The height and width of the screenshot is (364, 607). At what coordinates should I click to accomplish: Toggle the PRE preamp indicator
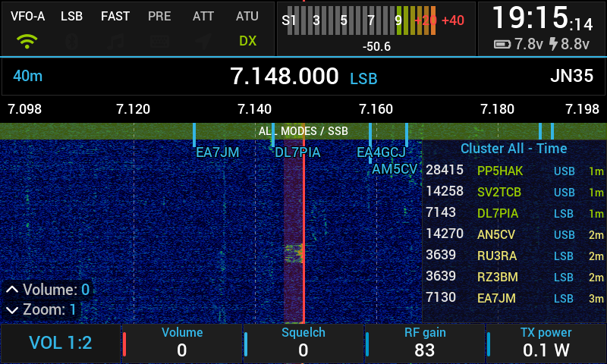159,16
